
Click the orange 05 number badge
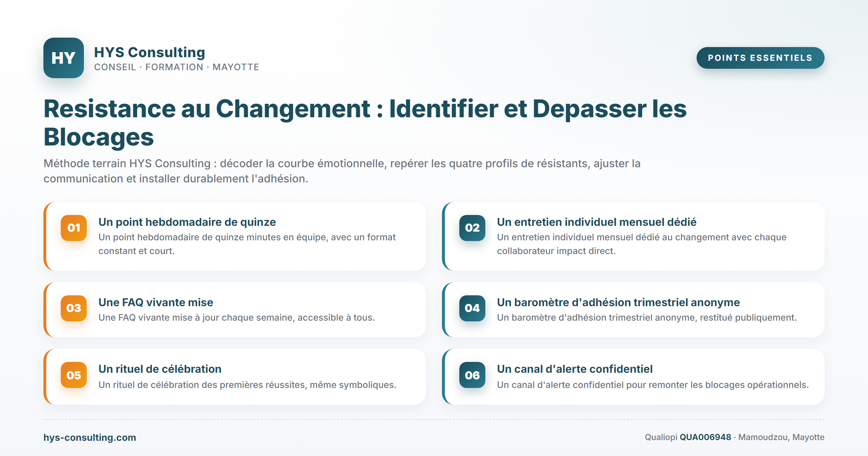click(74, 375)
